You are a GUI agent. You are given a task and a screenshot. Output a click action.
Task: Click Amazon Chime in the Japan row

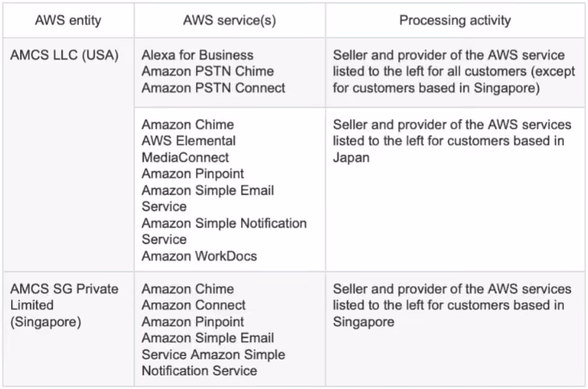click(188, 125)
